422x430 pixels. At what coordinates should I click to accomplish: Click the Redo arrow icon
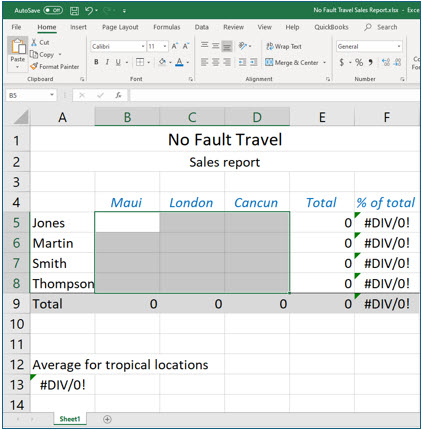tap(108, 11)
